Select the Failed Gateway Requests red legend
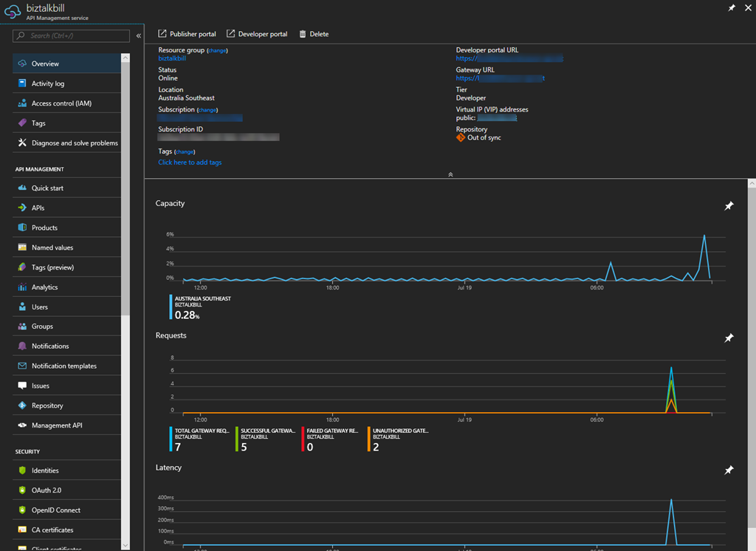 331,439
